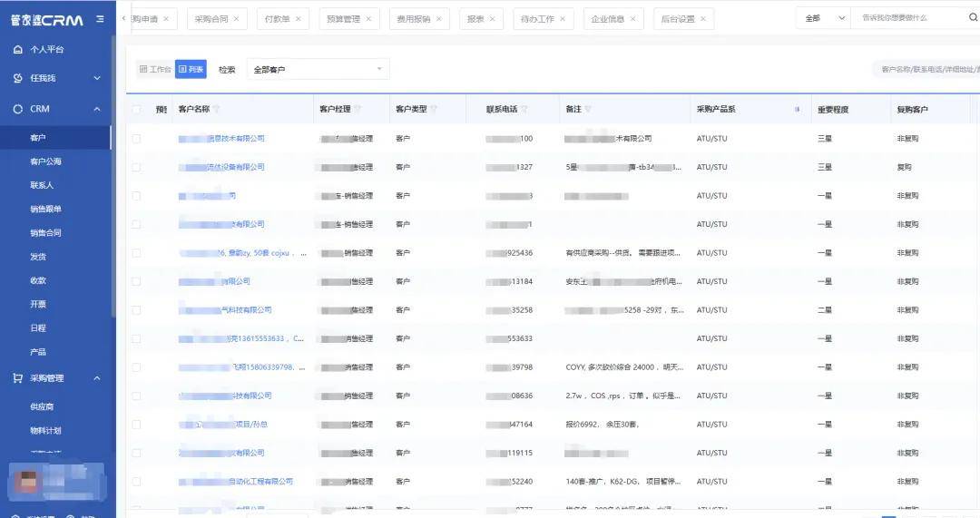This screenshot has height=518, width=980.
Task: Click the filter icon beside 客户经理 header
Action: click(x=358, y=110)
